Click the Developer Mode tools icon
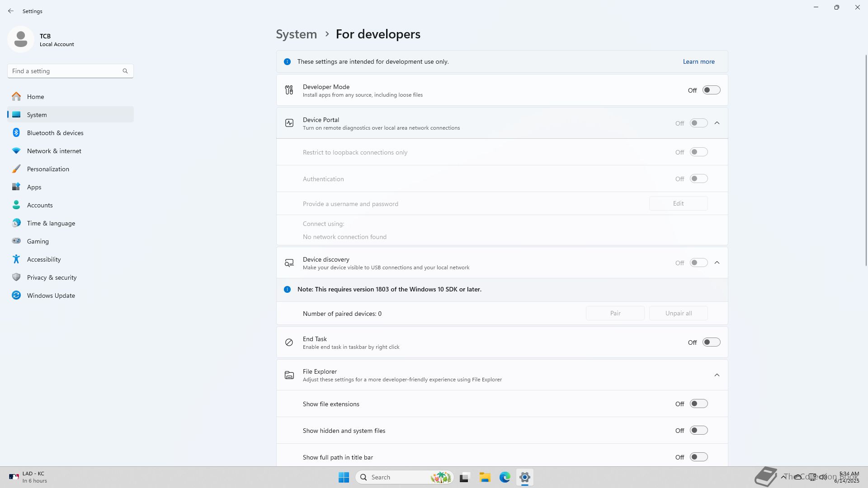 pyautogui.click(x=289, y=90)
